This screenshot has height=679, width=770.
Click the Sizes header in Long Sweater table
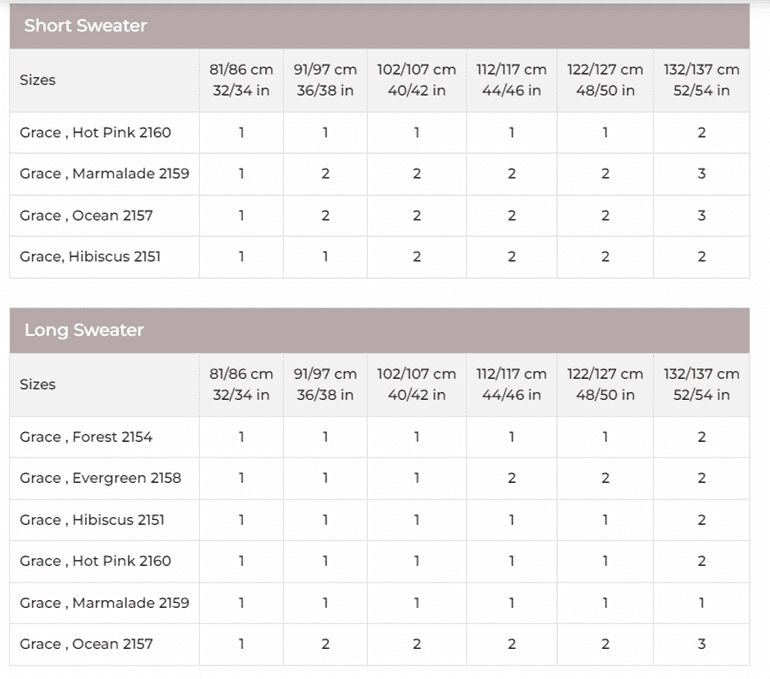(x=38, y=384)
